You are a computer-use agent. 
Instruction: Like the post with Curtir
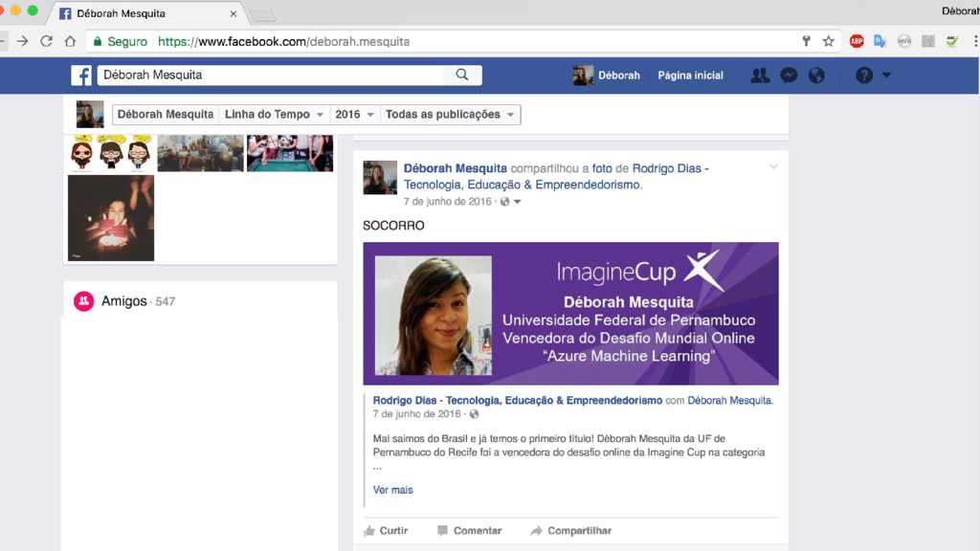(386, 530)
